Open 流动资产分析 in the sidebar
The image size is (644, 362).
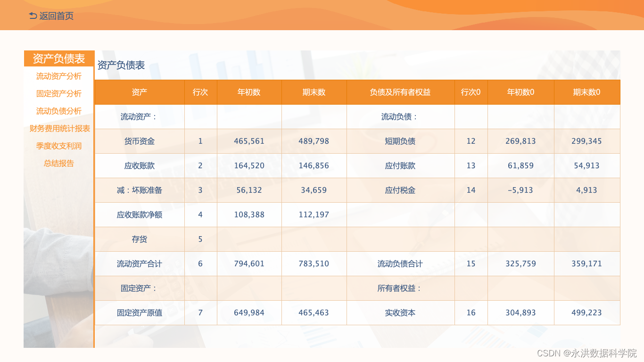point(59,76)
